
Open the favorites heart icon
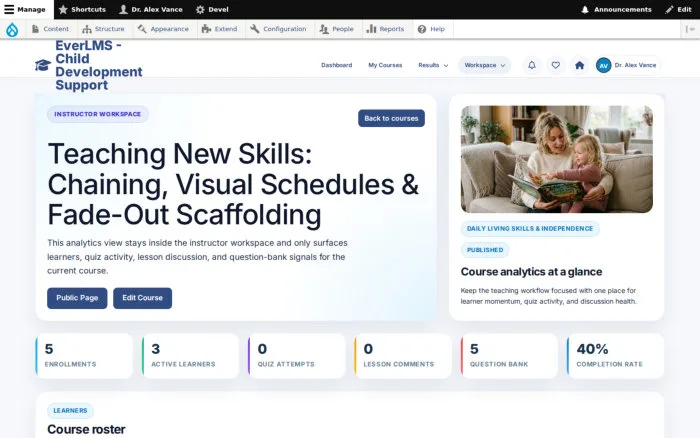tap(555, 65)
